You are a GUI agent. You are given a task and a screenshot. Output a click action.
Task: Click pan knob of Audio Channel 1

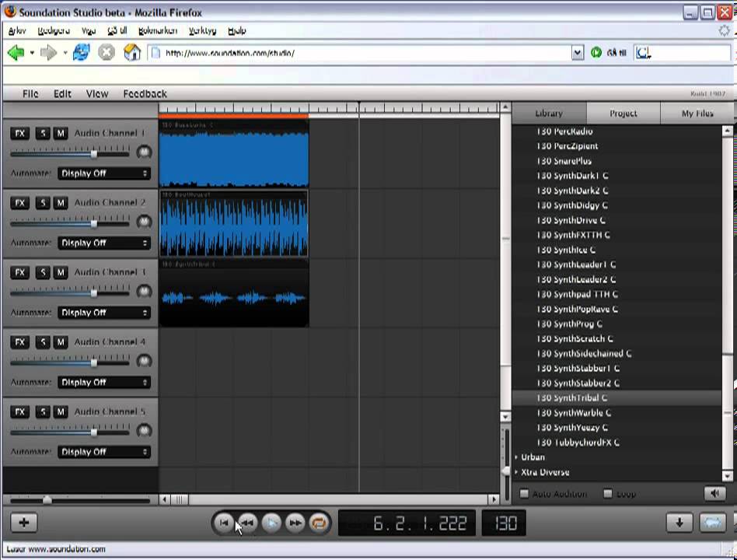[x=145, y=152]
